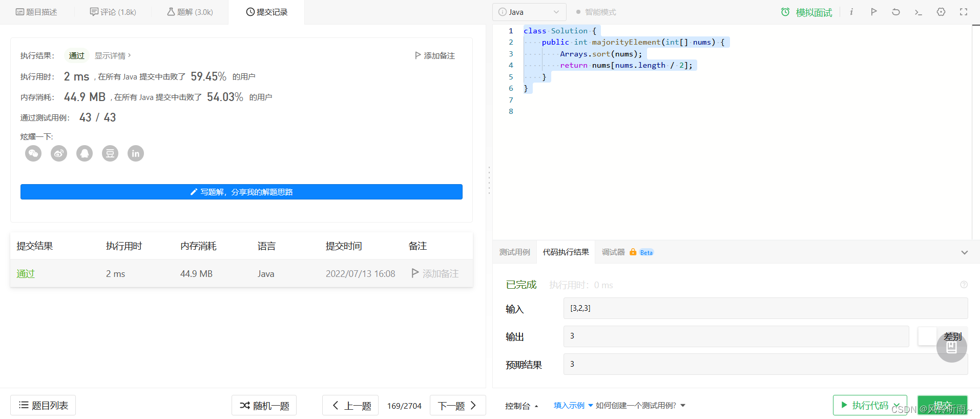980x419 pixels.
Task: Click the 提交时间 column header
Action: point(344,246)
